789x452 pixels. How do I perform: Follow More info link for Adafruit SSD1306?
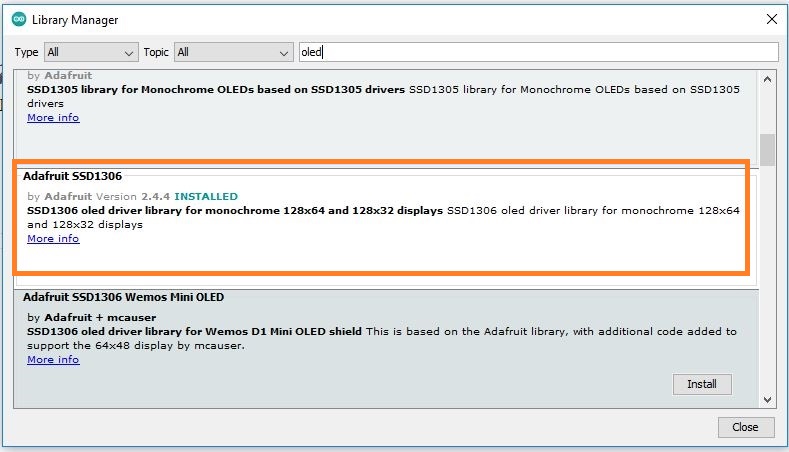pyautogui.click(x=53, y=239)
